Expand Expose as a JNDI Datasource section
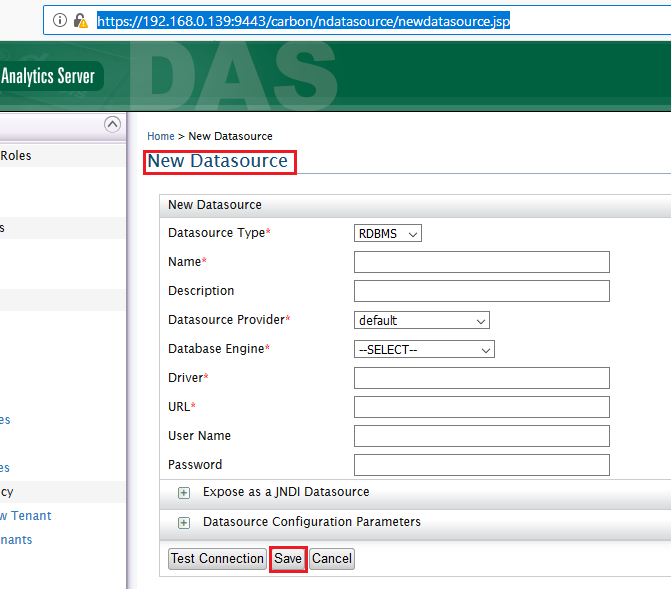The height and width of the screenshot is (589, 671). [x=286, y=492]
